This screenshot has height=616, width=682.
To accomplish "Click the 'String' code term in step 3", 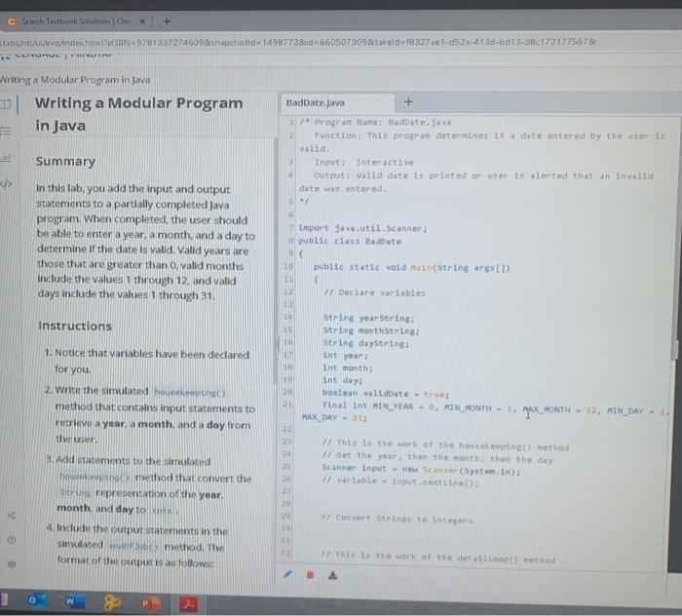I will [x=75, y=493].
